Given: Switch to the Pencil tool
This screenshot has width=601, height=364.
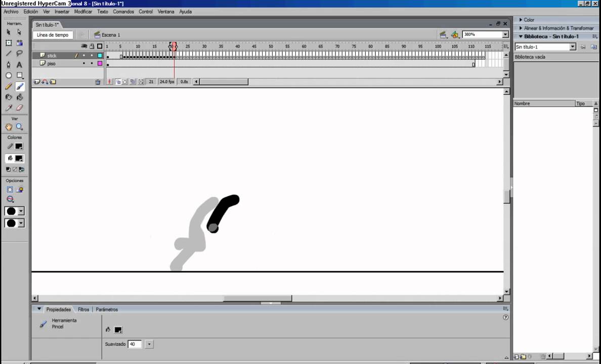Looking at the screenshot, I should 9,86.
